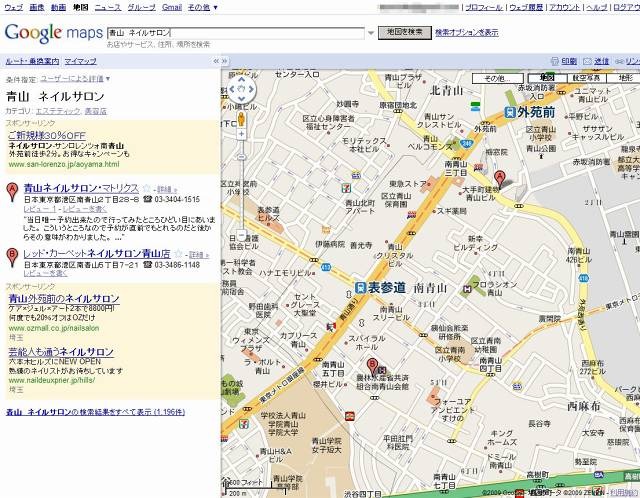Open 青山外苑前のネイルサロン sponsored link
The height and width of the screenshot is (498, 640).
click(x=64, y=298)
